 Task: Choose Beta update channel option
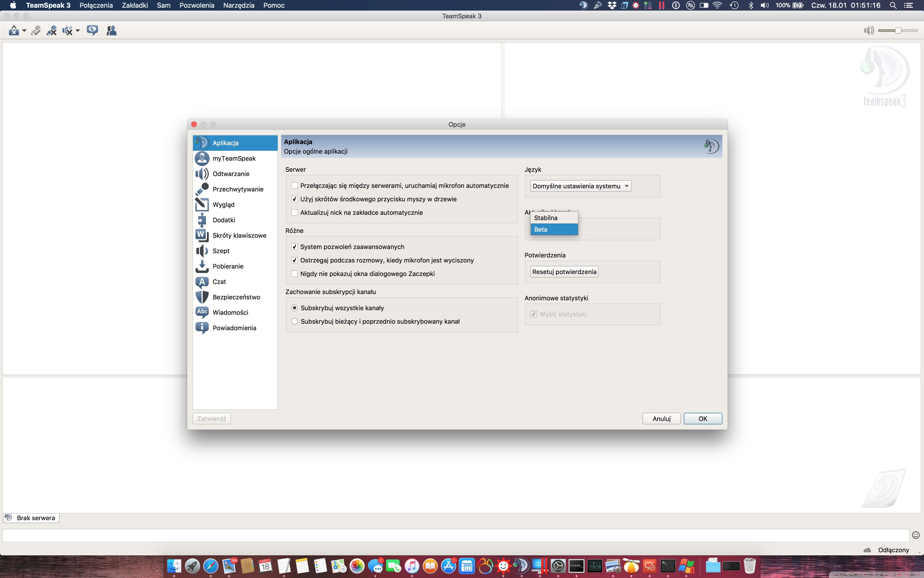click(x=554, y=229)
